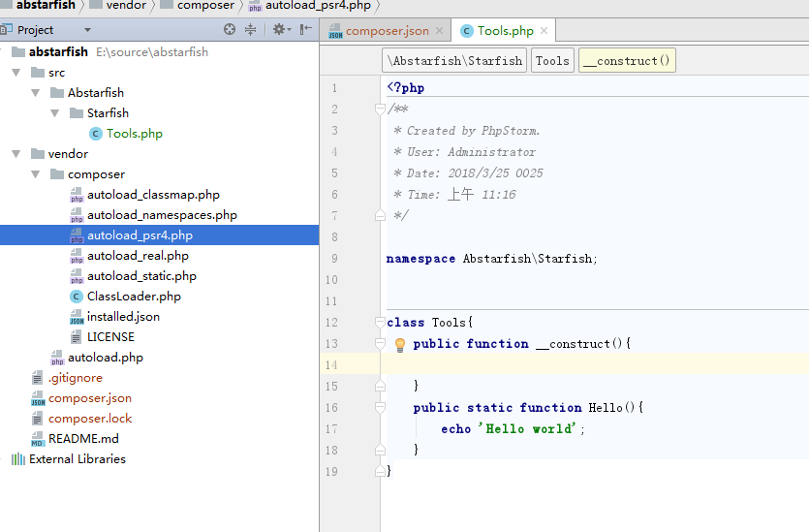
Task: Click the composer.json tree file icon
Action: (x=37, y=398)
